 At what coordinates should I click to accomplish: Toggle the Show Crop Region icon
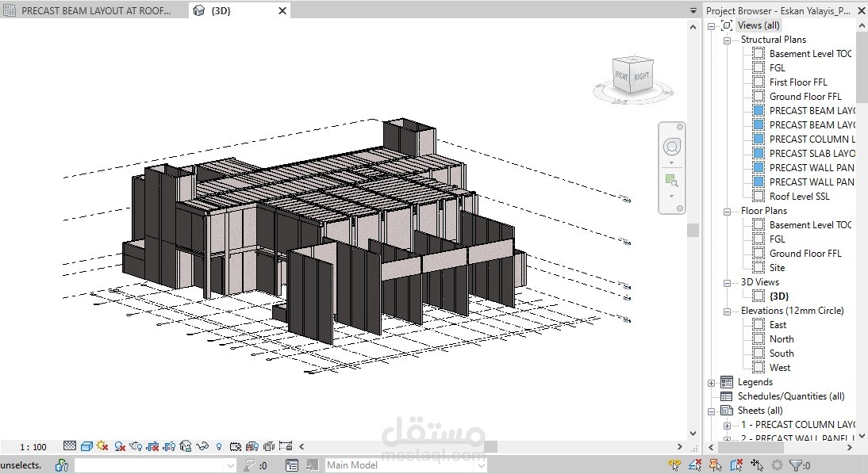point(169,446)
